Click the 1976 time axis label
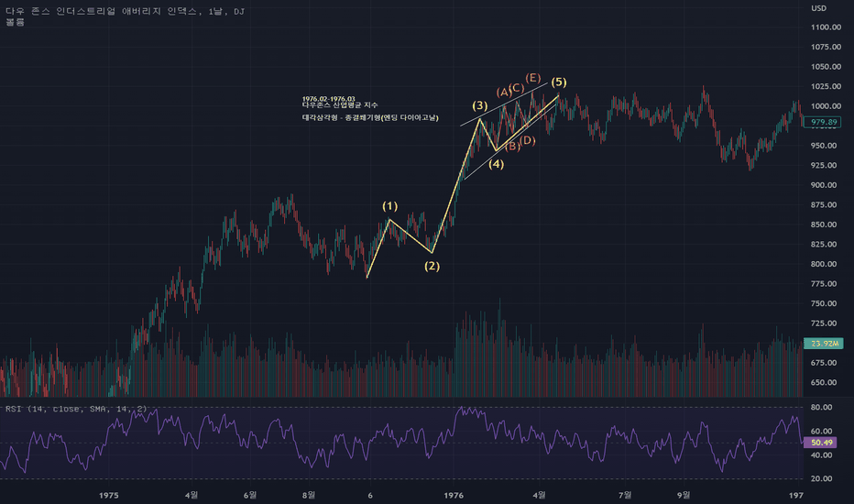 click(454, 495)
